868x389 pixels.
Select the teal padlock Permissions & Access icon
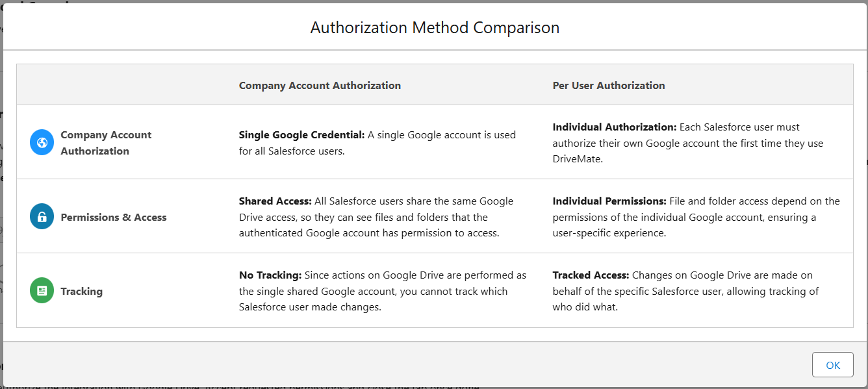41,216
